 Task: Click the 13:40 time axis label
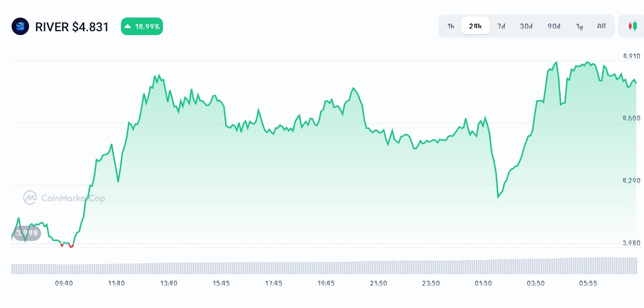[169, 283]
